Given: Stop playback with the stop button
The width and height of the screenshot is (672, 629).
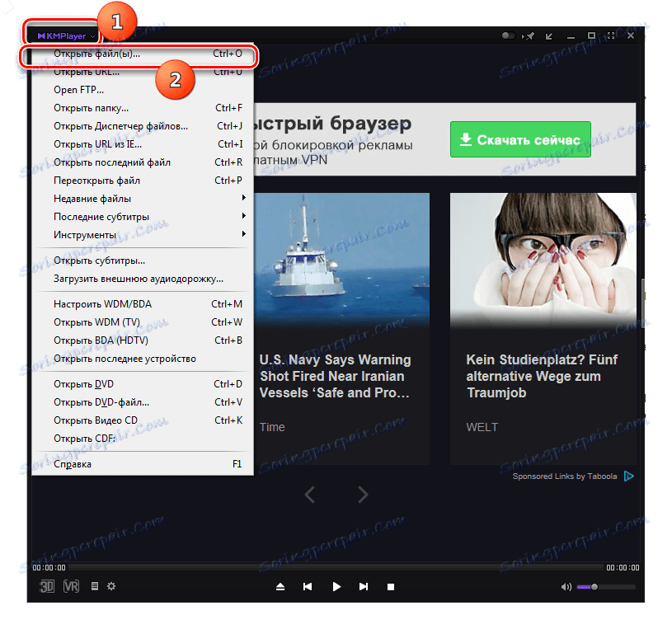Looking at the screenshot, I should click(391, 587).
